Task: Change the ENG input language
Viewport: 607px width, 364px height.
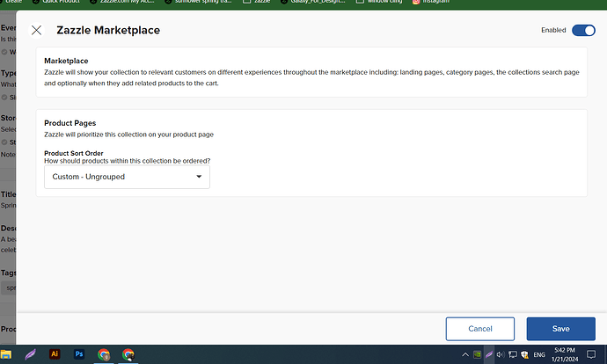Action: 539,354
